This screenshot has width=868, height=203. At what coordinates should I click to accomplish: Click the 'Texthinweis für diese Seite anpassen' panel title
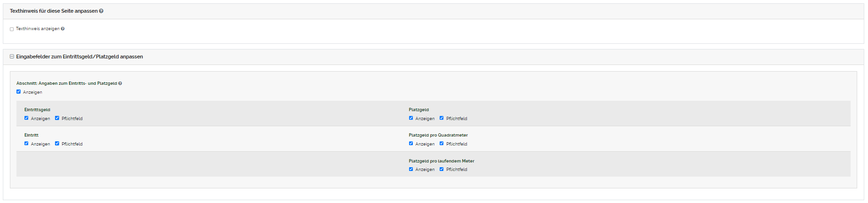click(54, 11)
